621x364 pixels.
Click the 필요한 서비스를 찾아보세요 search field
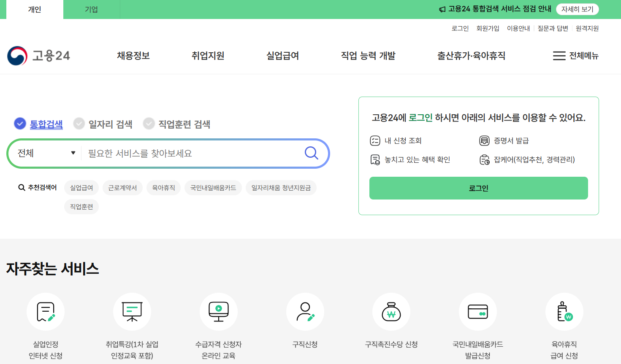coord(192,153)
